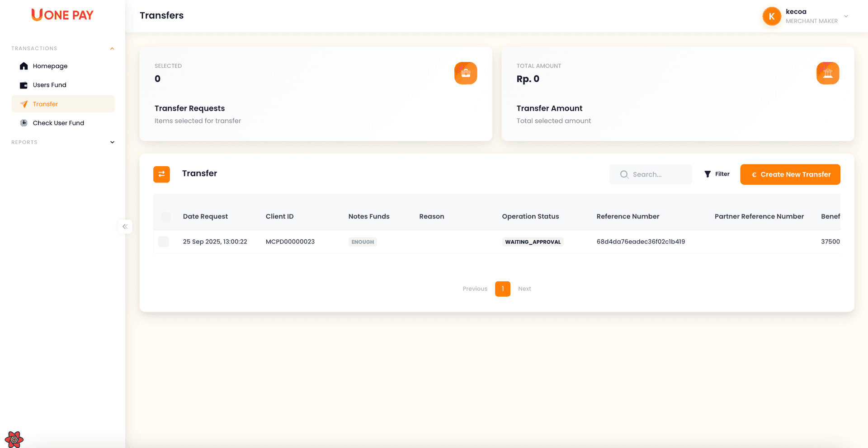Click the magnifier icon in search box
Viewport: 868px width, 448px height.
pyautogui.click(x=624, y=174)
